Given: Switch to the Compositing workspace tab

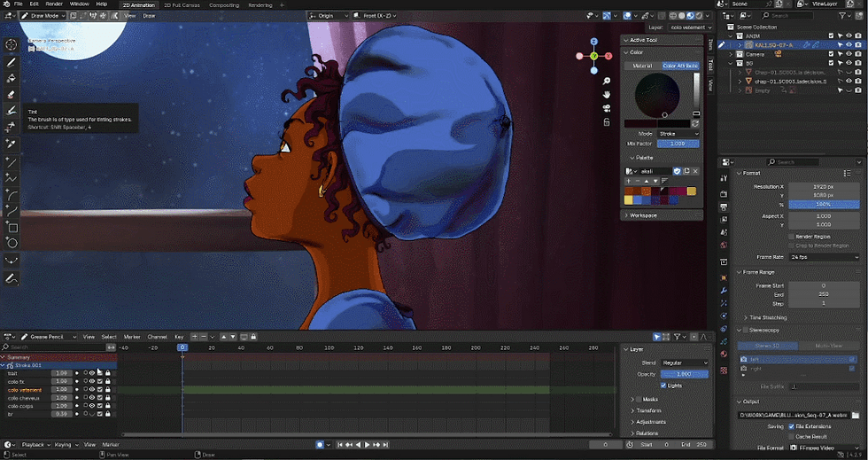Looking at the screenshot, I should pos(224,4).
